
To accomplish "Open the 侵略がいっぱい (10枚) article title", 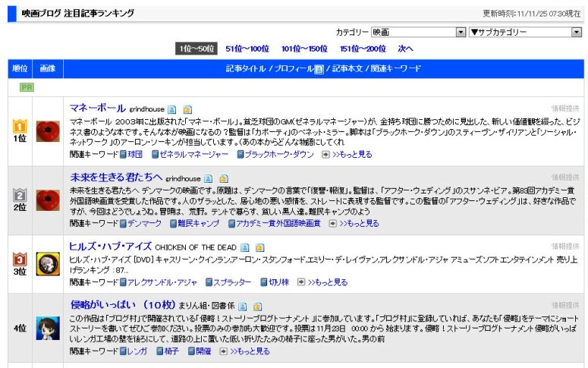I will pyautogui.click(x=123, y=305).
